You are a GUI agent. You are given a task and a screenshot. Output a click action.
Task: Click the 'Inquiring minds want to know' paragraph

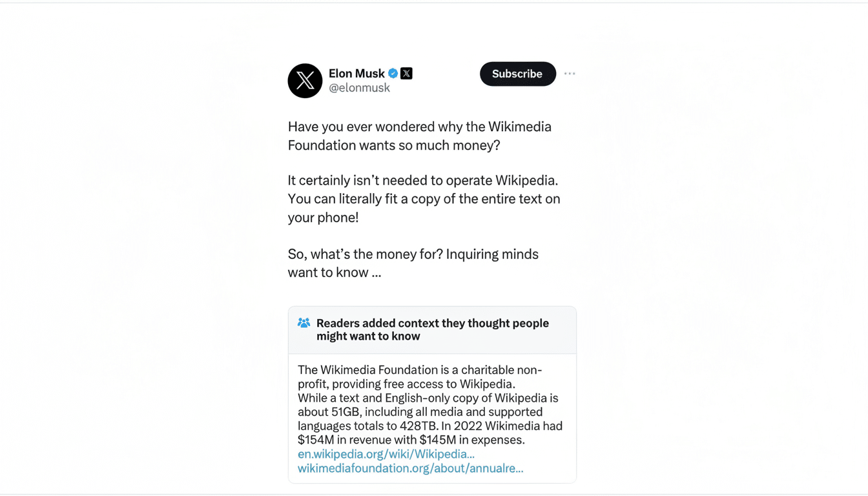(413, 263)
